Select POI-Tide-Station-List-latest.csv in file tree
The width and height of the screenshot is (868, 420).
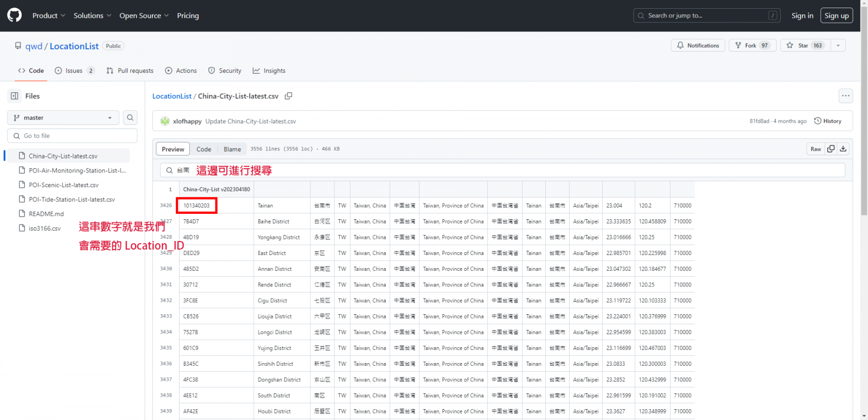pyautogui.click(x=68, y=200)
